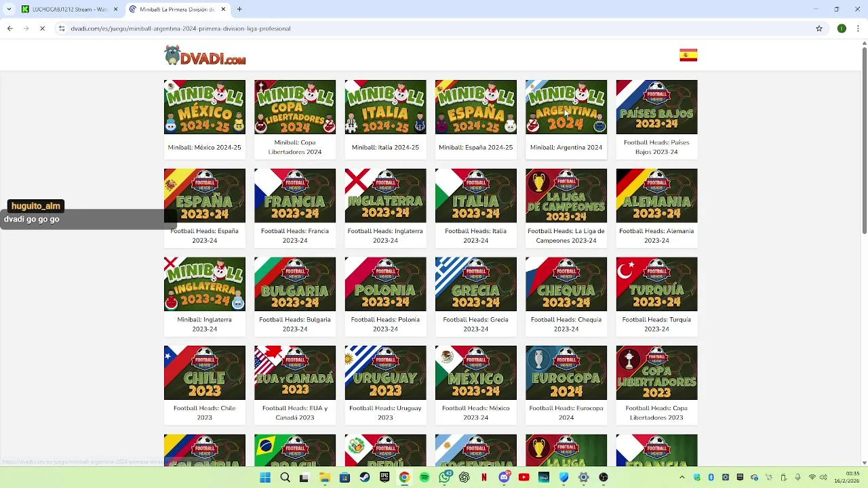Click "Football Heads: Países Bajos 2023-24" link
The height and width of the screenshot is (488, 868).
(656, 147)
